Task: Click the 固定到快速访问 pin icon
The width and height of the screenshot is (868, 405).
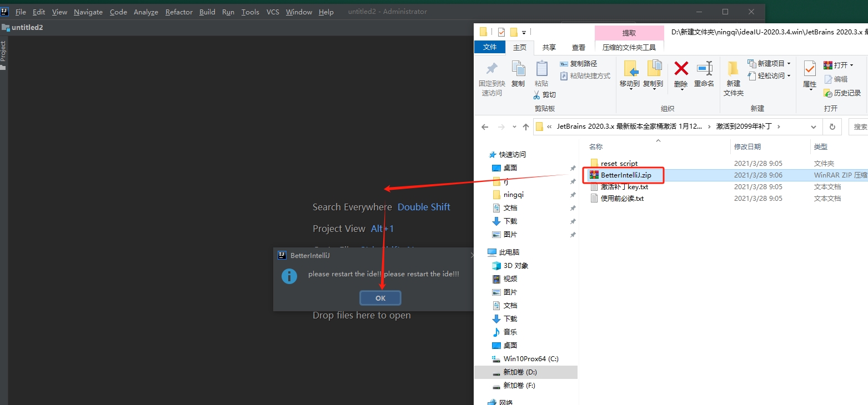Action: 492,69
